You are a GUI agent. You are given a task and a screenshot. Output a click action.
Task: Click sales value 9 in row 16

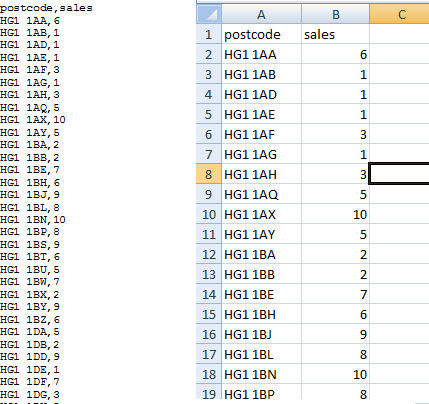pyautogui.click(x=336, y=334)
